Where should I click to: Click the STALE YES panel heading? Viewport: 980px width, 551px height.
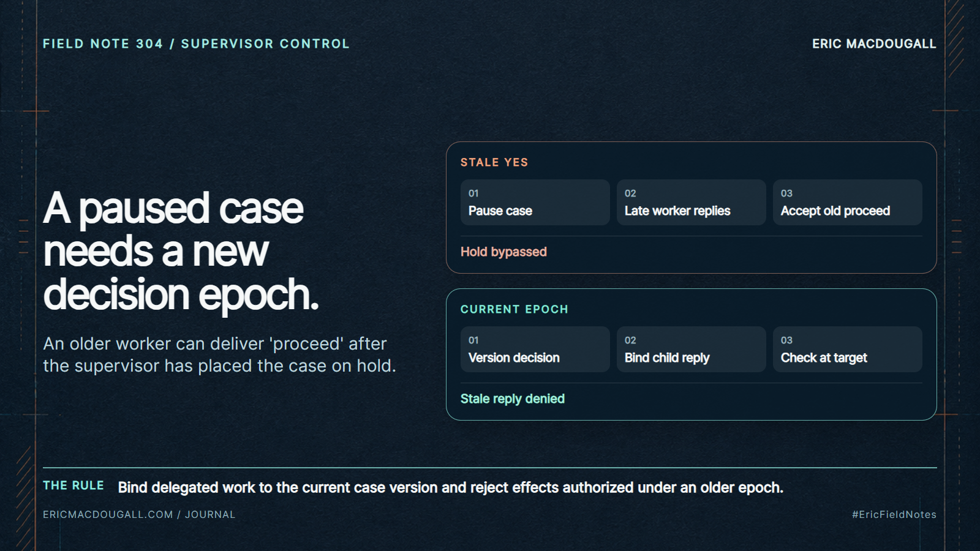(494, 162)
